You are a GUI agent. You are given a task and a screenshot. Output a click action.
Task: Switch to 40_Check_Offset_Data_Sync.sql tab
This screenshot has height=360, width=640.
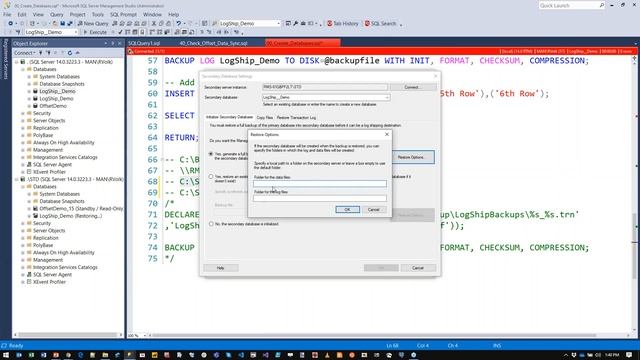pos(213,43)
